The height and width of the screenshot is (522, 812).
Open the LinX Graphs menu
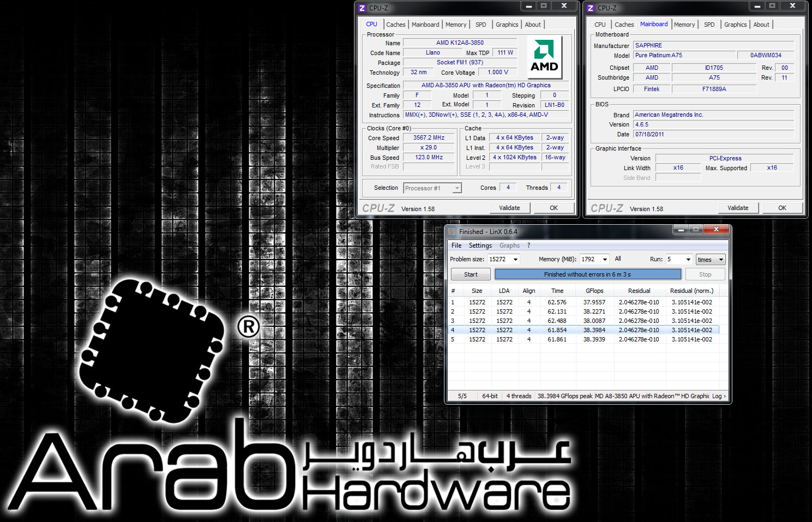click(x=509, y=245)
